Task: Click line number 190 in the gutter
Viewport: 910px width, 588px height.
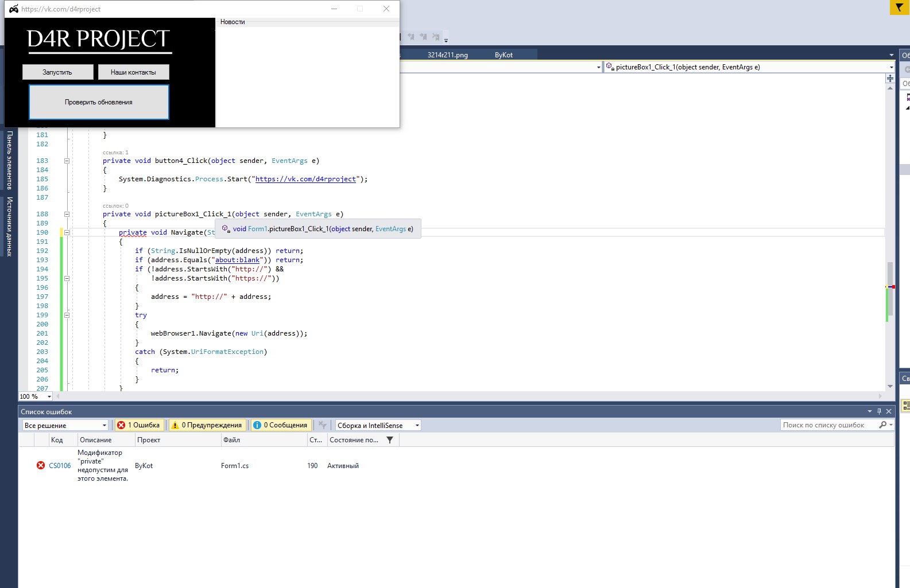Action: click(42, 232)
